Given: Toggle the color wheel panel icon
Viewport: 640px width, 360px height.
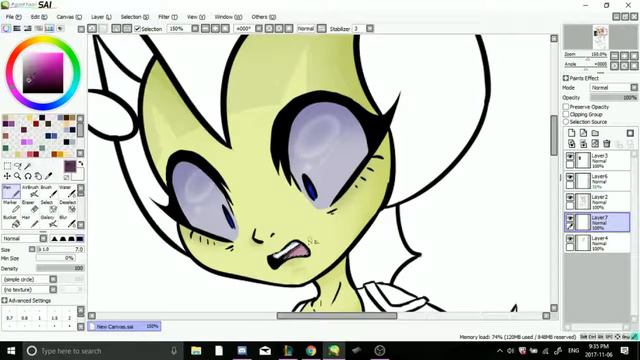Looking at the screenshot, I should pyautogui.click(x=6, y=29).
